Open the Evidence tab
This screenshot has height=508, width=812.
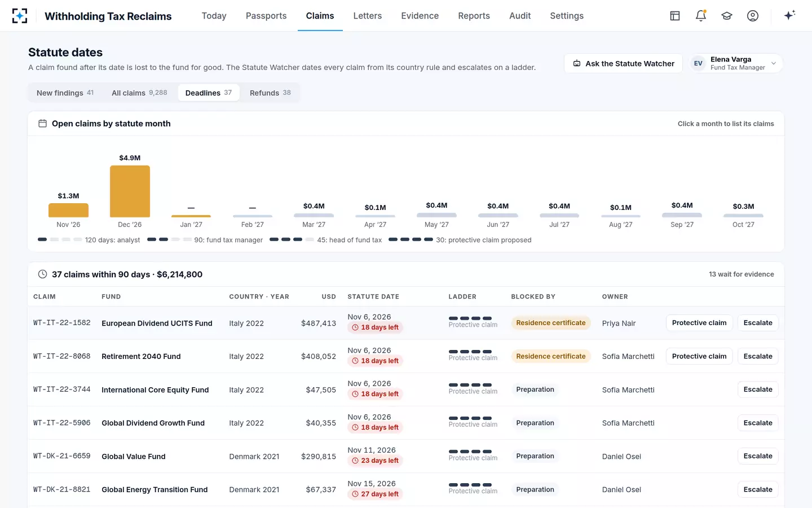420,16
